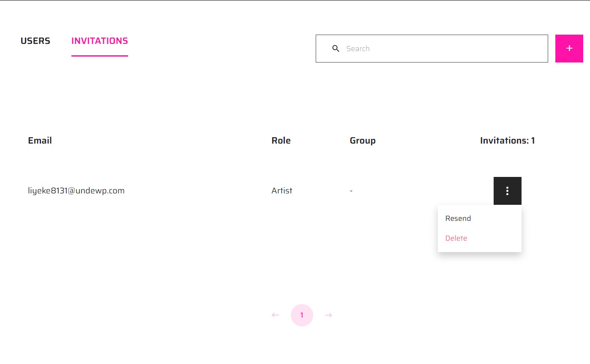590x364 pixels.
Task: Click the magnifier search icon
Action: (336, 49)
